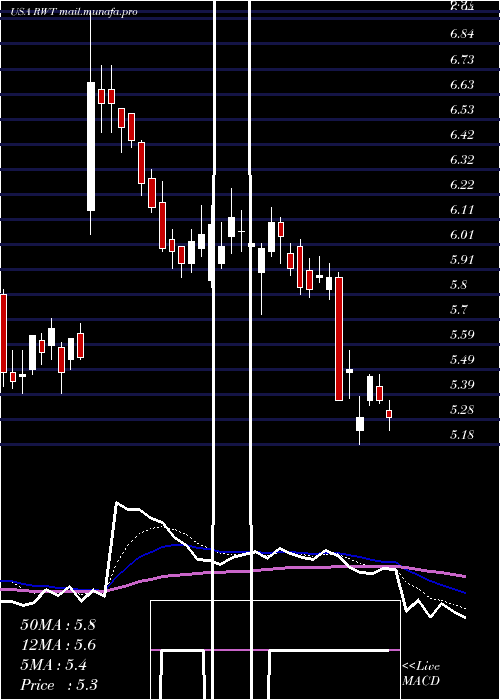The image size is (500, 700).
Task: Click the 6.84 price axis label
Action: click(x=462, y=34)
